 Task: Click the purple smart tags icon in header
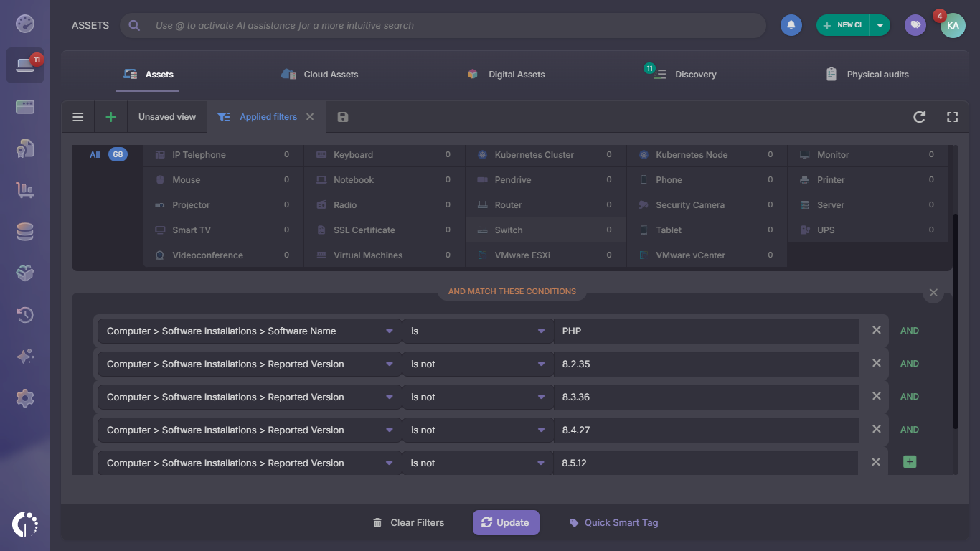click(915, 25)
